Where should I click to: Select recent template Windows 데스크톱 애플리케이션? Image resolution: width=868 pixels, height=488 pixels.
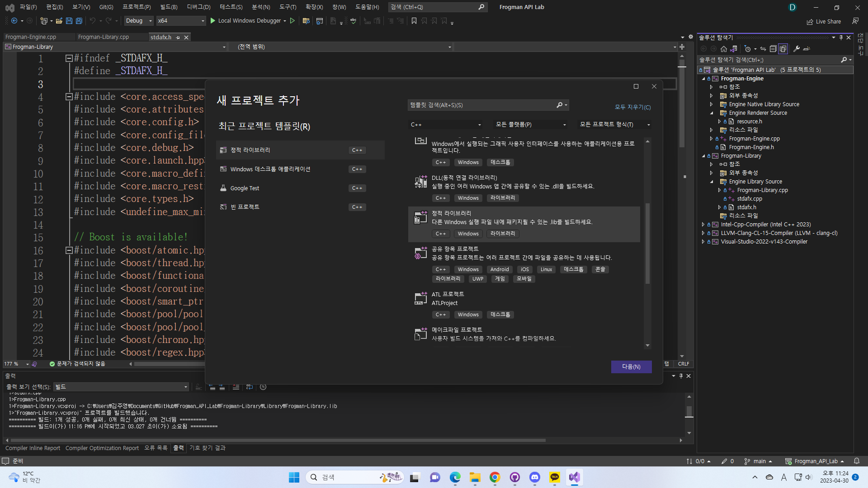point(300,169)
